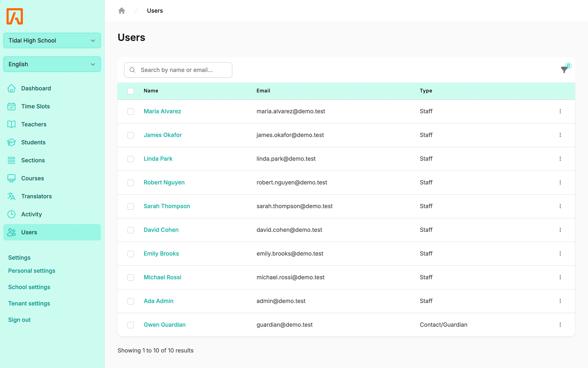Open row actions menu for Emily Brooks

click(560, 254)
